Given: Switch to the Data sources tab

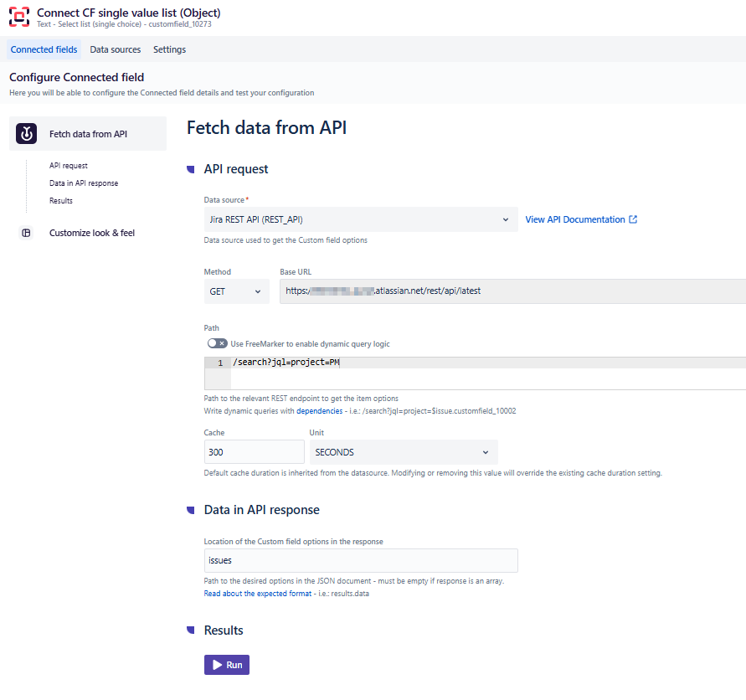Looking at the screenshot, I should [x=115, y=49].
